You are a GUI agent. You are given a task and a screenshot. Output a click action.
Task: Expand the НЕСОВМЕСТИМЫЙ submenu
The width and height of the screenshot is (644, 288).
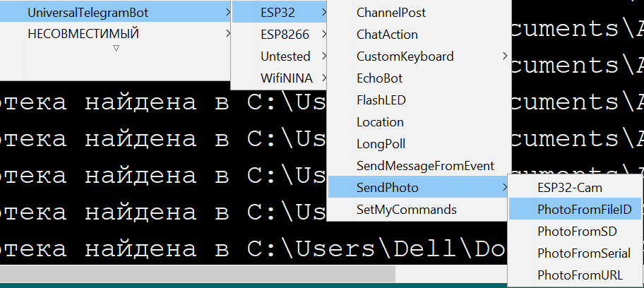83,33
